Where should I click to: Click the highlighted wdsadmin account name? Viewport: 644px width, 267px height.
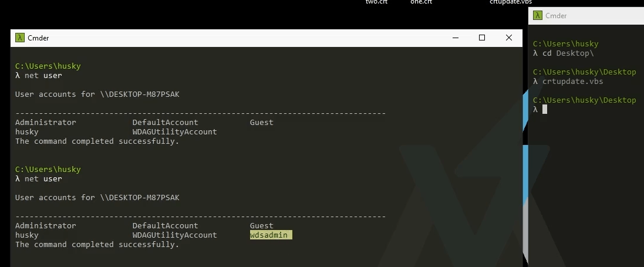(x=271, y=235)
